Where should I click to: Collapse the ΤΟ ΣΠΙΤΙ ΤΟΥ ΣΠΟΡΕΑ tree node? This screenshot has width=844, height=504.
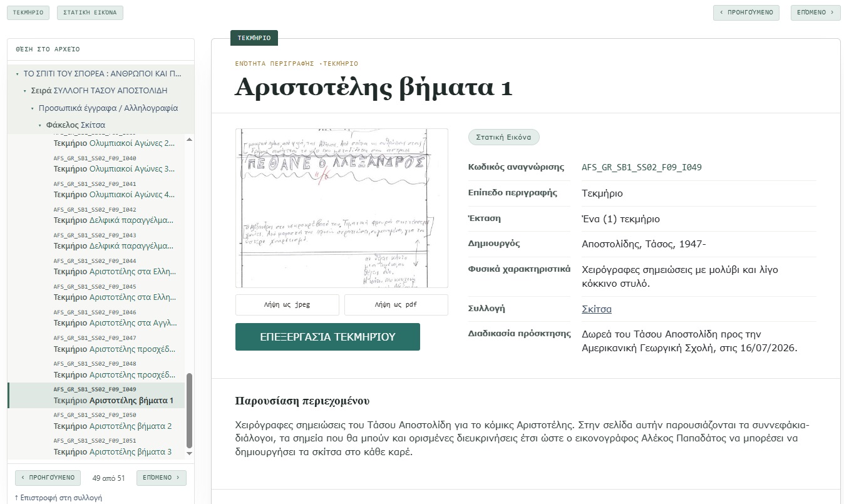click(18, 74)
